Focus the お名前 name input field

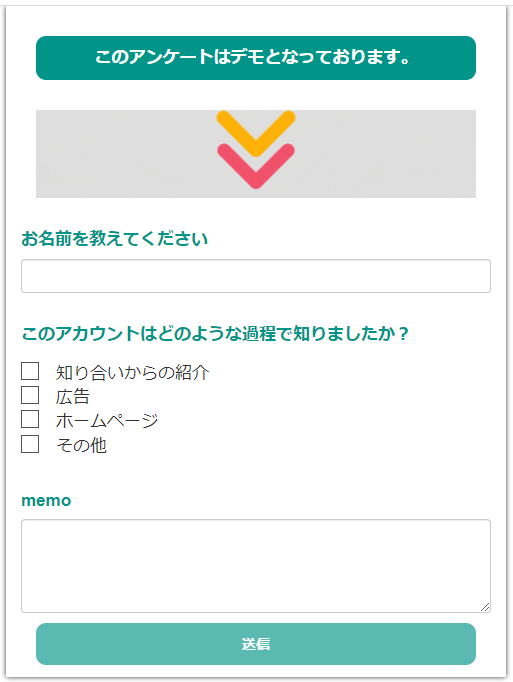point(256,276)
